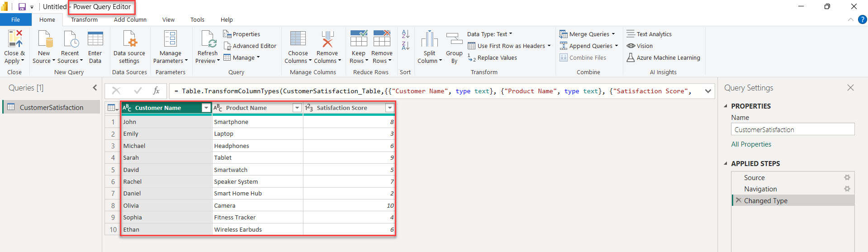
Task: Open the New Source icon
Action: [x=44, y=39]
